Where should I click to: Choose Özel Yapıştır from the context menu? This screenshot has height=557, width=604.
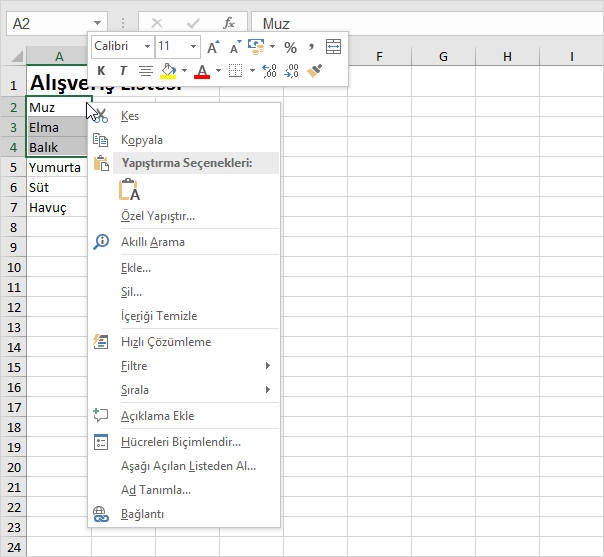(x=158, y=216)
